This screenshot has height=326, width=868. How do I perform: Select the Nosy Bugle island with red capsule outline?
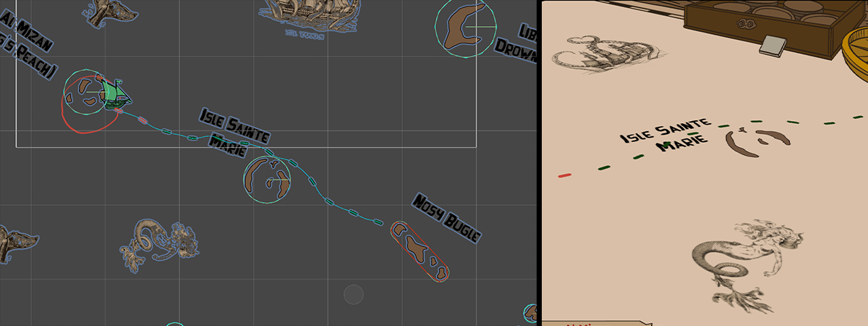420,251
